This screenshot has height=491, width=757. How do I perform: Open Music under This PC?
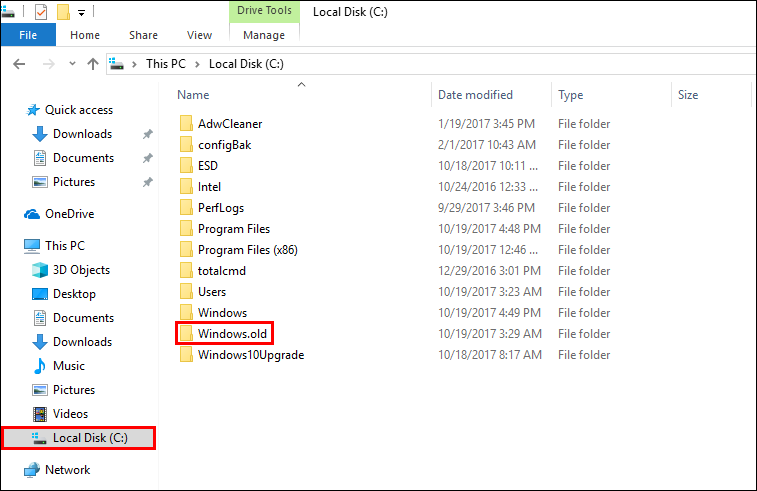[69, 366]
